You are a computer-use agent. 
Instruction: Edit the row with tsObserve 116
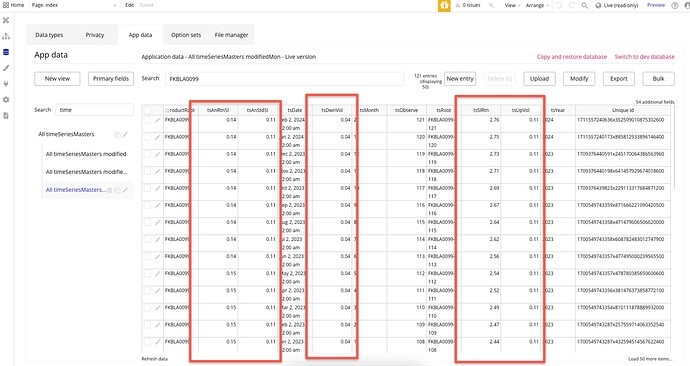[x=158, y=205]
